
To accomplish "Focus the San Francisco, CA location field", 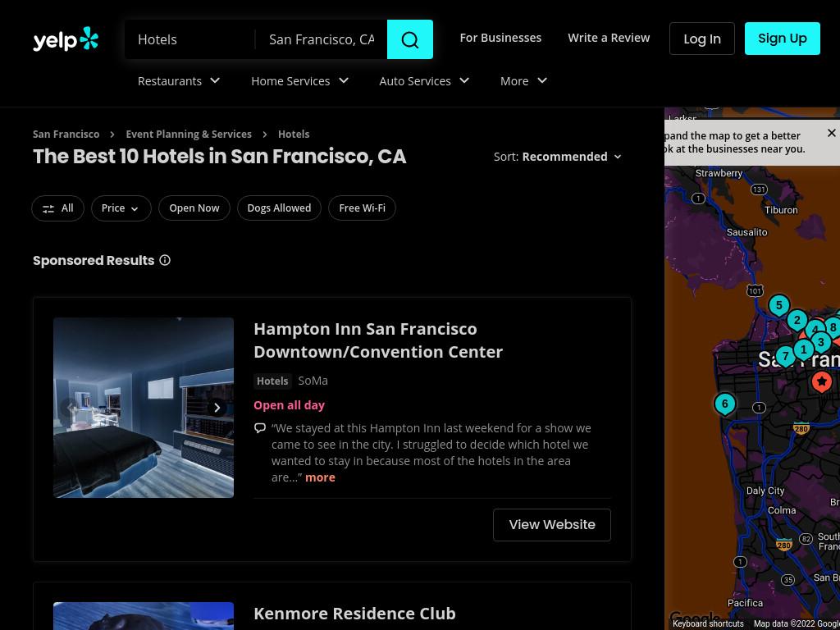I will click(322, 39).
